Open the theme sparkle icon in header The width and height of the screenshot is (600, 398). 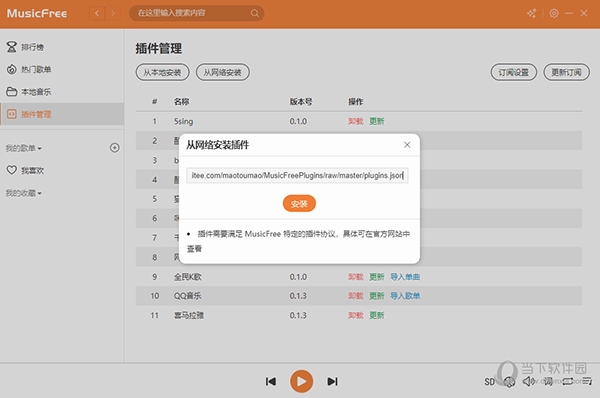click(532, 13)
